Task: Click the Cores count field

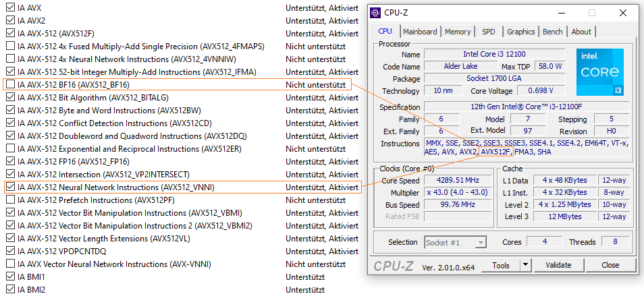Action: (545, 242)
